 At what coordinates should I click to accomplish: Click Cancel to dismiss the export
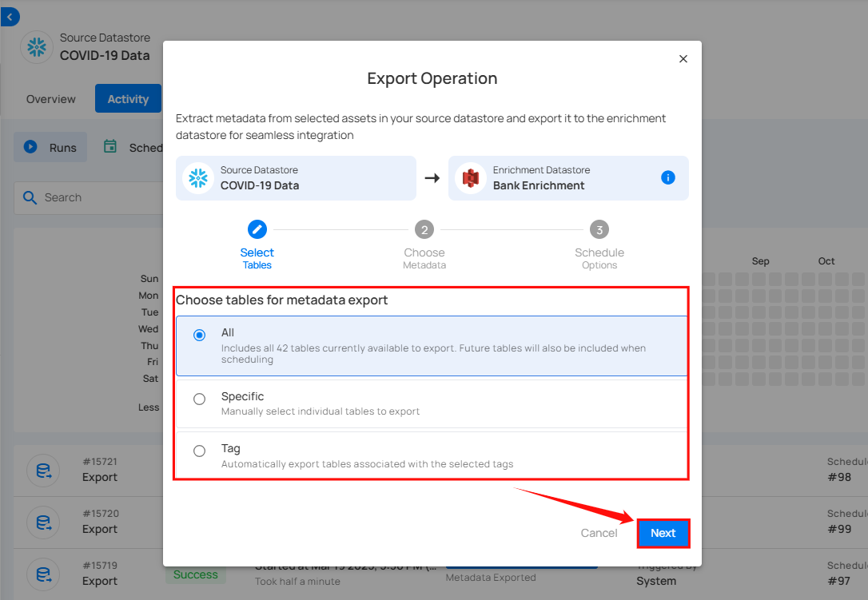pyautogui.click(x=599, y=533)
